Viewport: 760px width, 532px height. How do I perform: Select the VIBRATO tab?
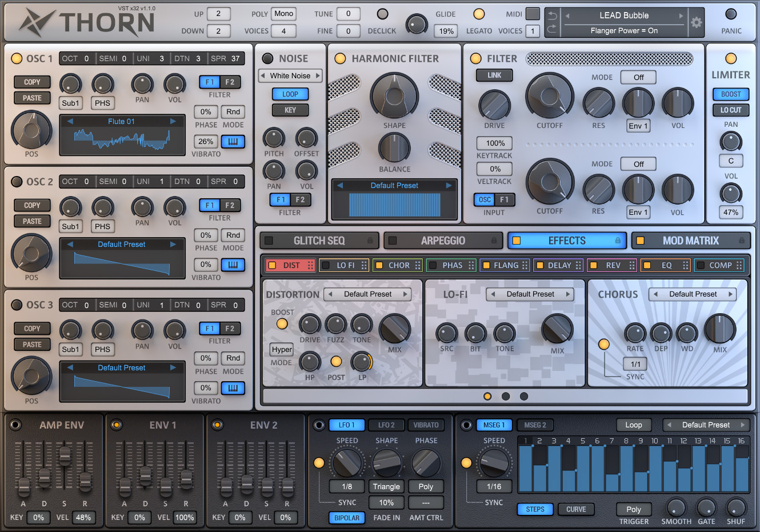[426, 425]
